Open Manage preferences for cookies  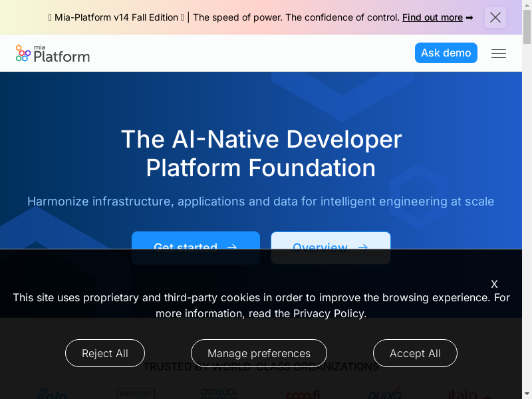pyautogui.click(x=259, y=353)
